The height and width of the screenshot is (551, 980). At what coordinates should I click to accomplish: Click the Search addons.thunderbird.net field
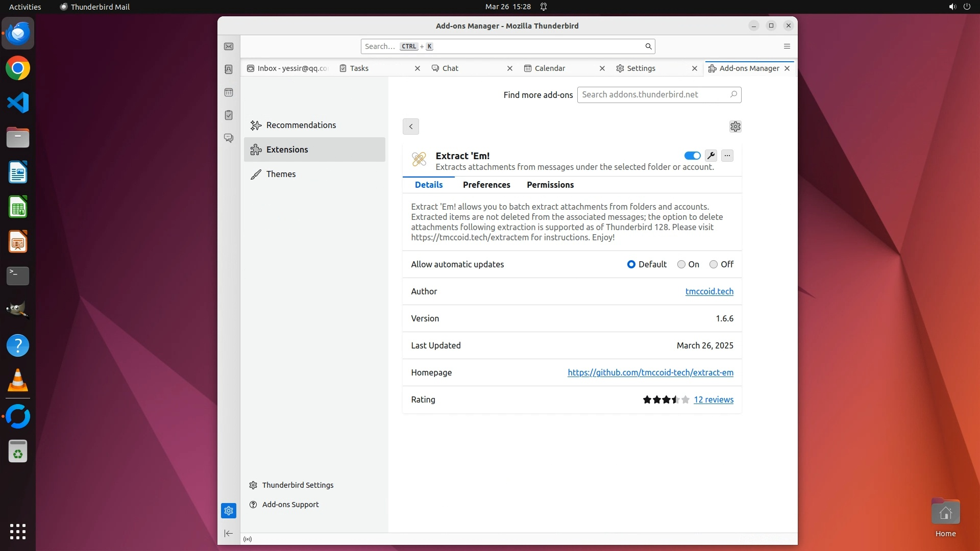coord(653,94)
